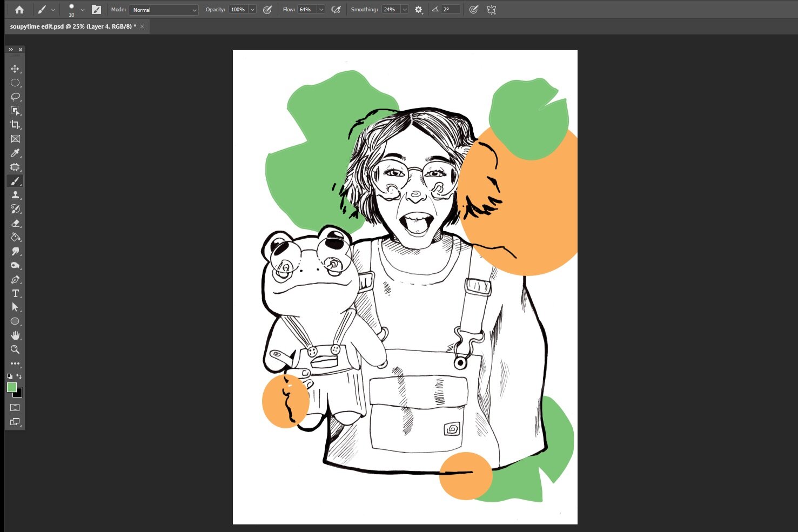Toggle the Brush Settings panel
The image size is (798, 532).
(96, 10)
